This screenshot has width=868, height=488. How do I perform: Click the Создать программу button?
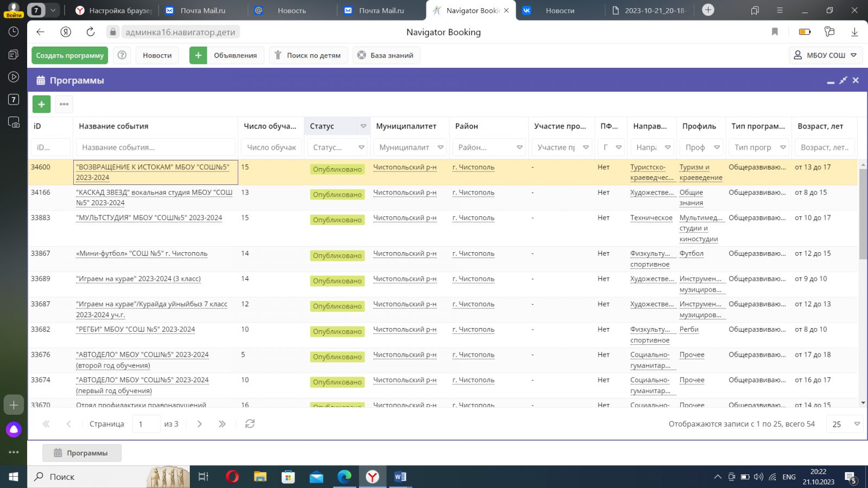70,55
